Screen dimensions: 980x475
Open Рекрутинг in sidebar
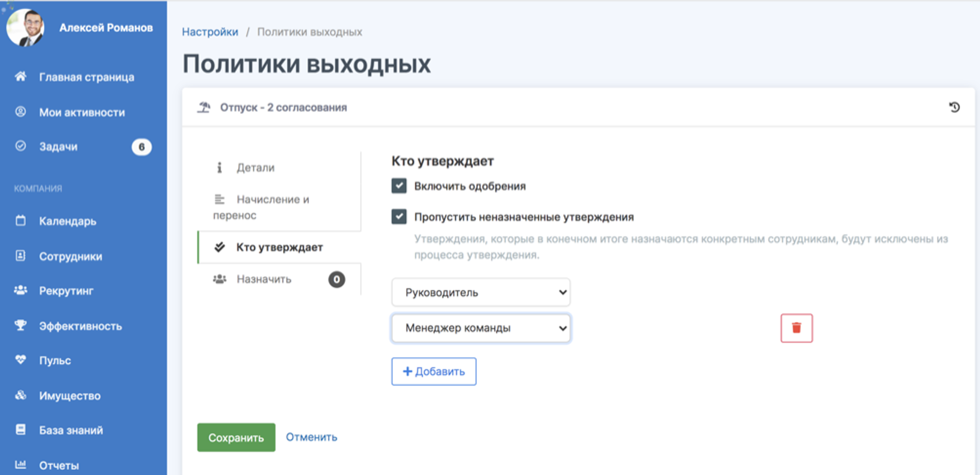(66, 291)
